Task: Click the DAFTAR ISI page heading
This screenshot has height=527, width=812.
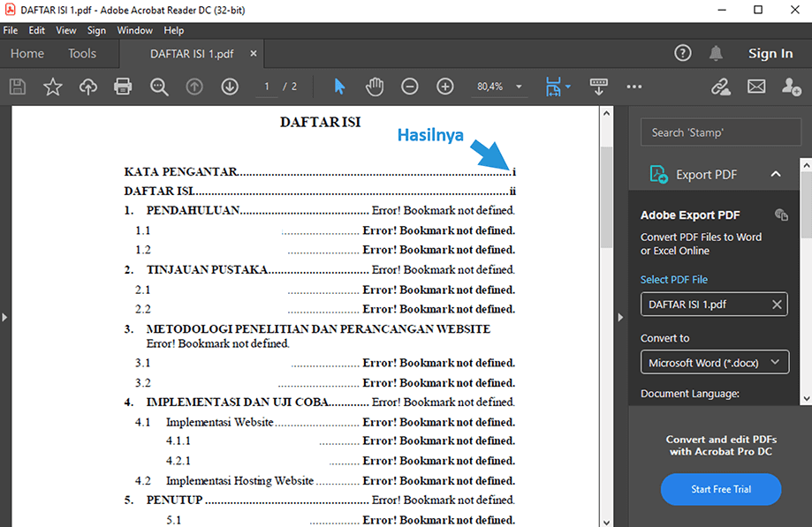Action: [320, 122]
